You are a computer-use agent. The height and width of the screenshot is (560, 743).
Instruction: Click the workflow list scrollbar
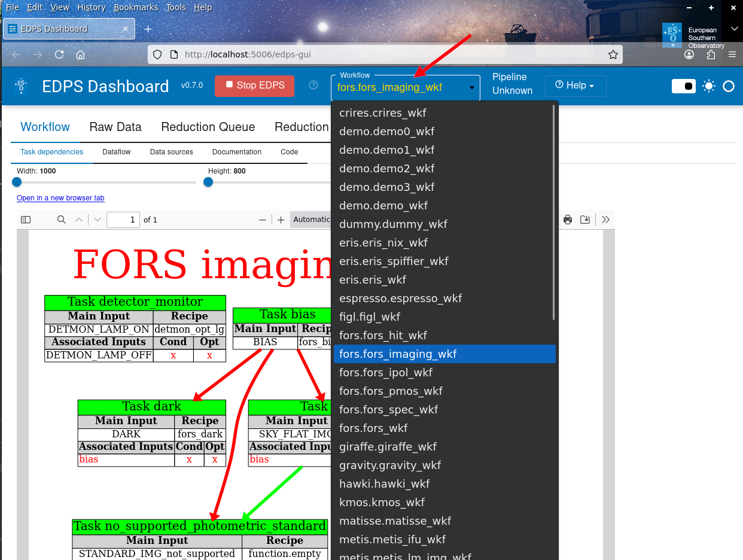[554, 212]
